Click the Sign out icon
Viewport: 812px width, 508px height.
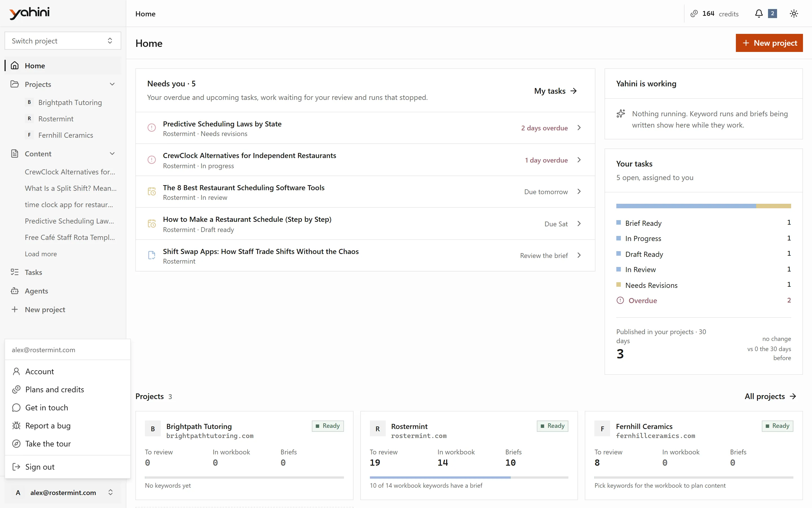pos(16,467)
